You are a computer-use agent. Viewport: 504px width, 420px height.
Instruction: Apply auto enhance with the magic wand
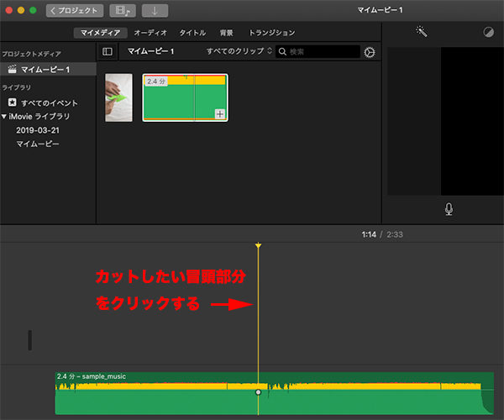click(x=422, y=32)
